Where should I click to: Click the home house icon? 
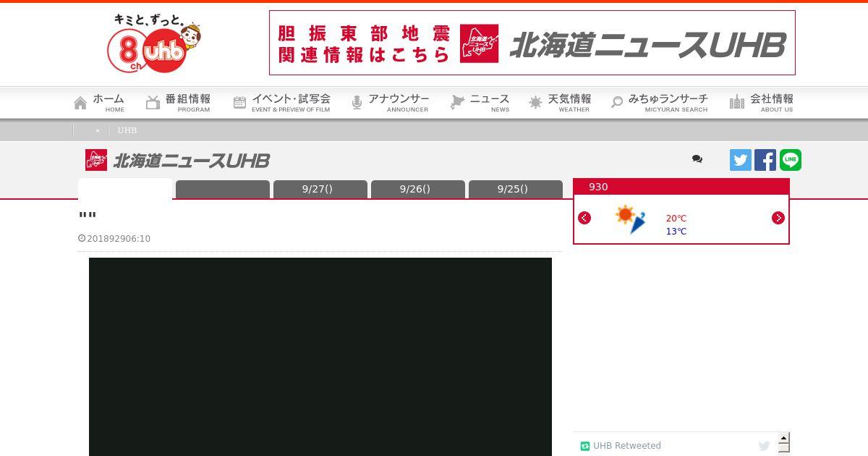pyautogui.click(x=80, y=103)
